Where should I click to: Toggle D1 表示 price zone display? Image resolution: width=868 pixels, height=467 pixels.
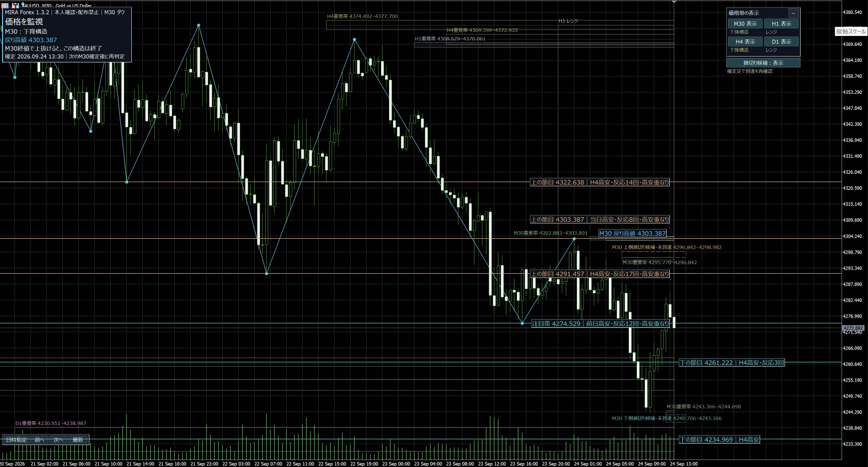(781, 41)
